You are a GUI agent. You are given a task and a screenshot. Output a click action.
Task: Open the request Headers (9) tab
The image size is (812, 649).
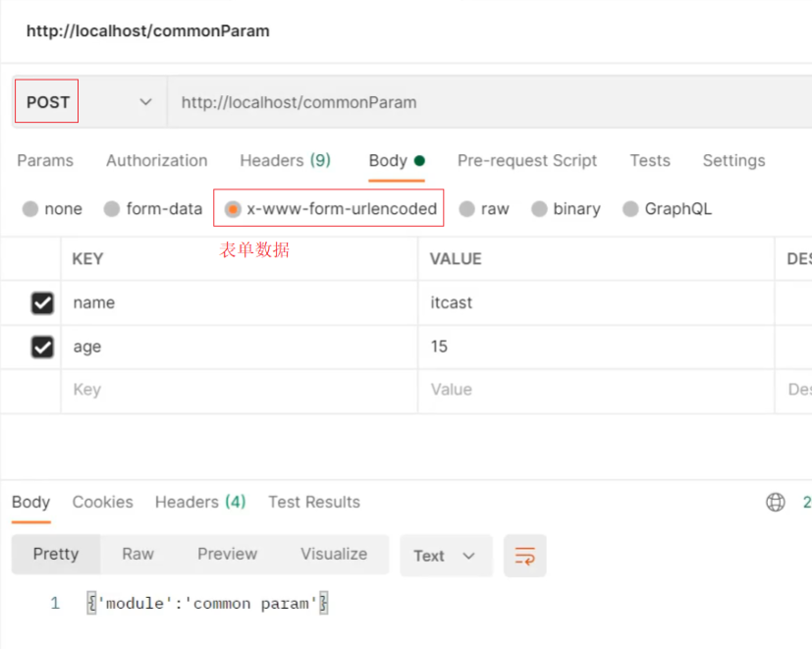point(285,161)
